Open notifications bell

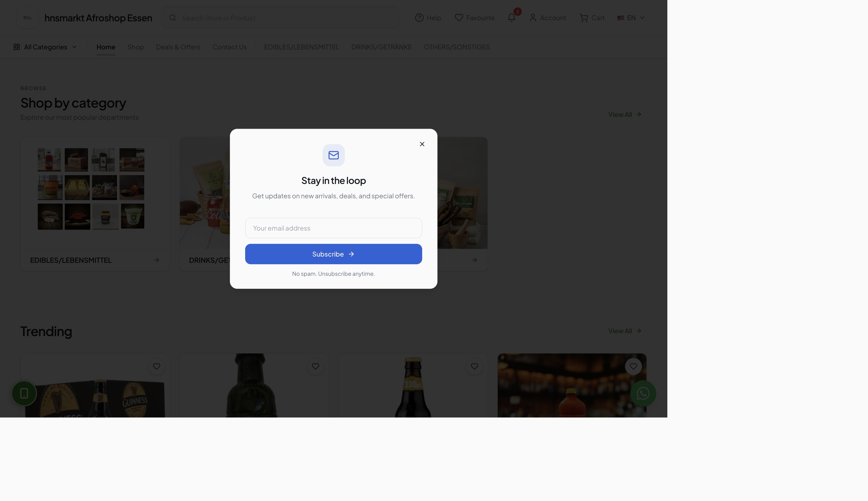click(512, 18)
